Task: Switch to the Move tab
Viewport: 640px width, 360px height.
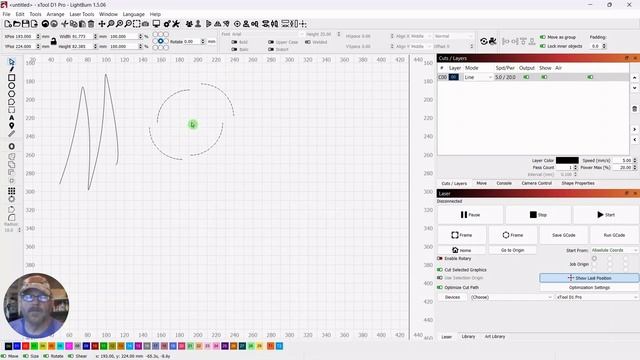Action: pyautogui.click(x=482, y=183)
